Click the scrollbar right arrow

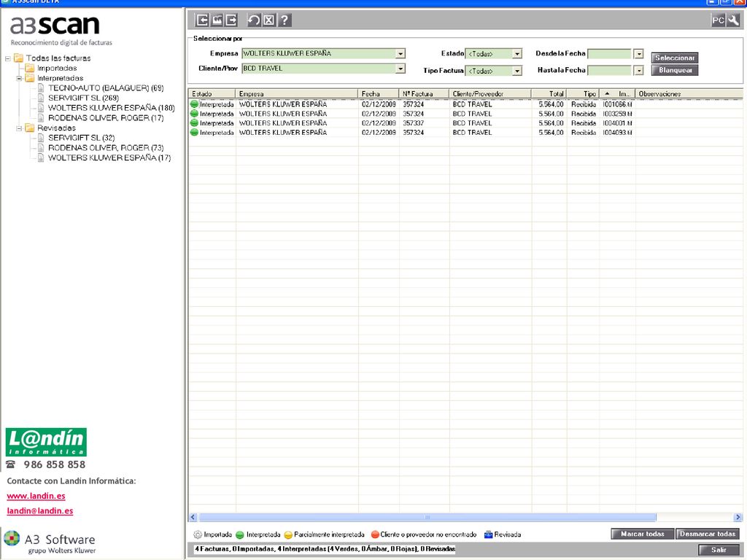(738, 517)
